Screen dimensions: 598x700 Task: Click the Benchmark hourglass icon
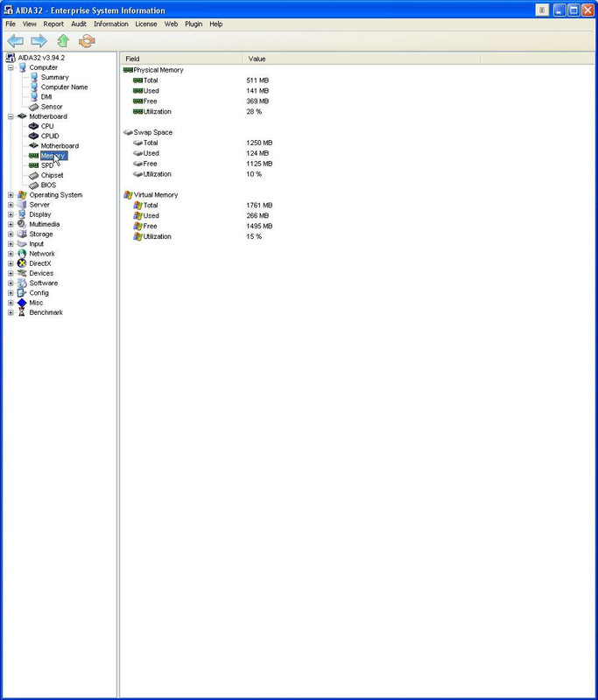pos(21,312)
